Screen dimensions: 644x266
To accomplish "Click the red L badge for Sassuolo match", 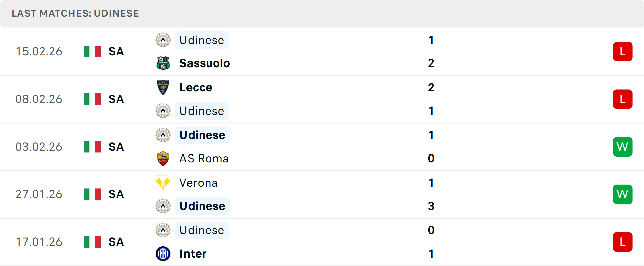I will [x=623, y=51].
